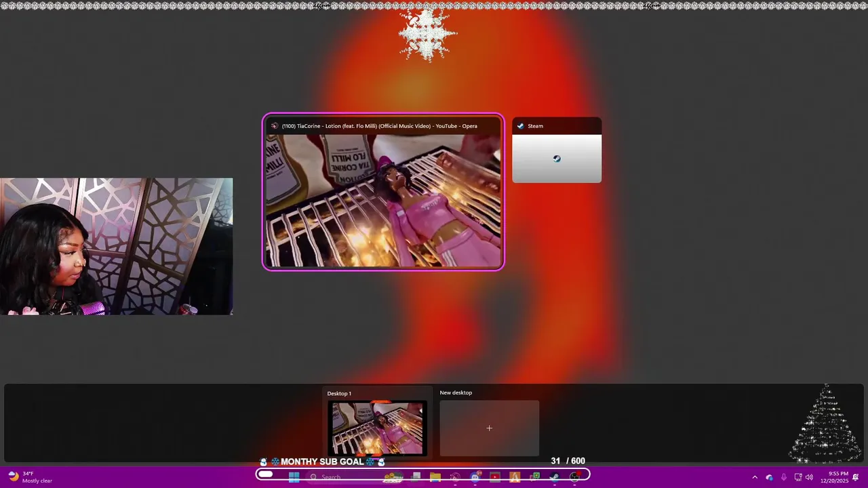
Task: Switch to Desktop 1 thumbnail
Action: click(x=378, y=428)
